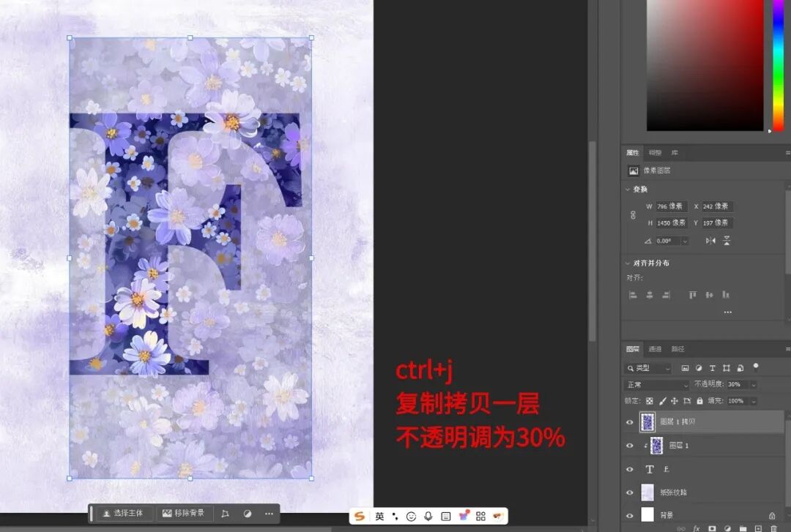Viewport: 791px width, 532px height.
Task: Click the flip vertical icon in Properties
Action: [727, 241]
